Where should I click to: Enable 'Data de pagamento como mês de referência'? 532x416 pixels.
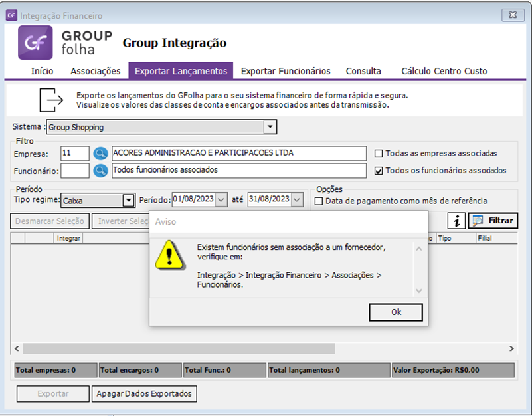pos(319,201)
